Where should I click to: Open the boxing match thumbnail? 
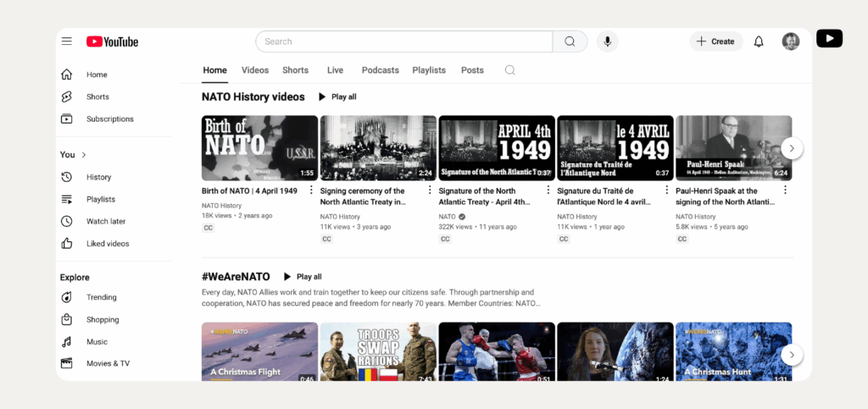[497, 352]
